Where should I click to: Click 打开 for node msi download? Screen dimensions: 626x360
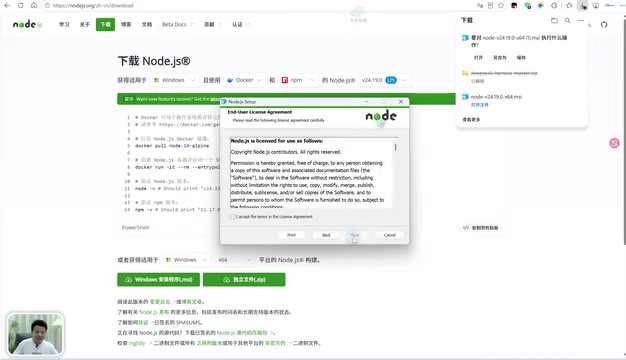(478, 58)
